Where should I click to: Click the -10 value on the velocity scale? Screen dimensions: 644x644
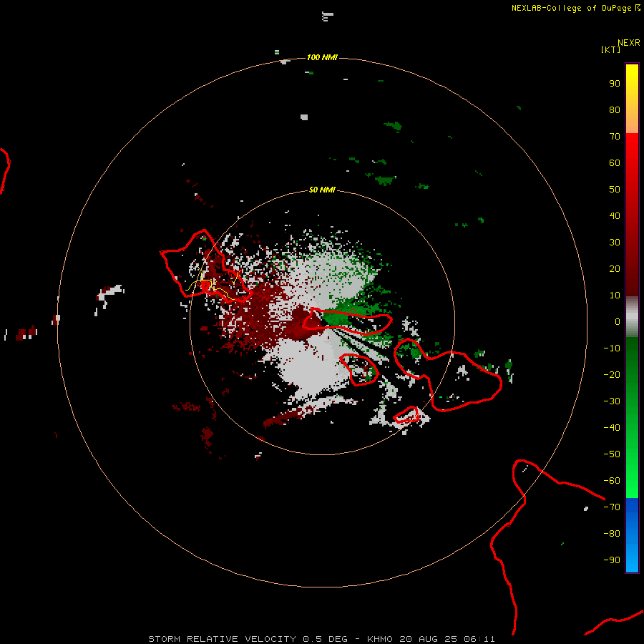pyautogui.click(x=612, y=348)
